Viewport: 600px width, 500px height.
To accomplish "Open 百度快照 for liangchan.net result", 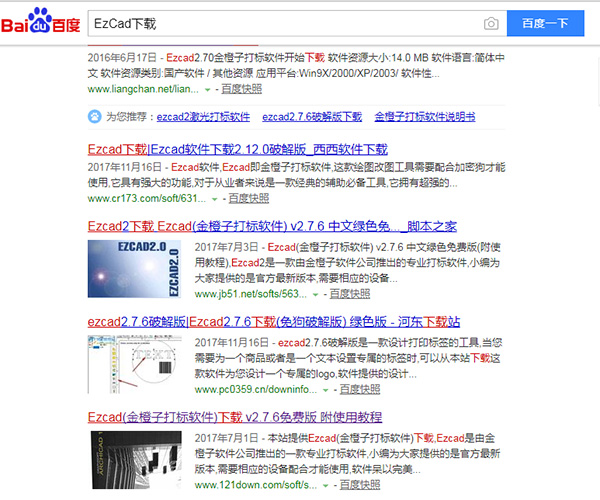I will pos(241,89).
